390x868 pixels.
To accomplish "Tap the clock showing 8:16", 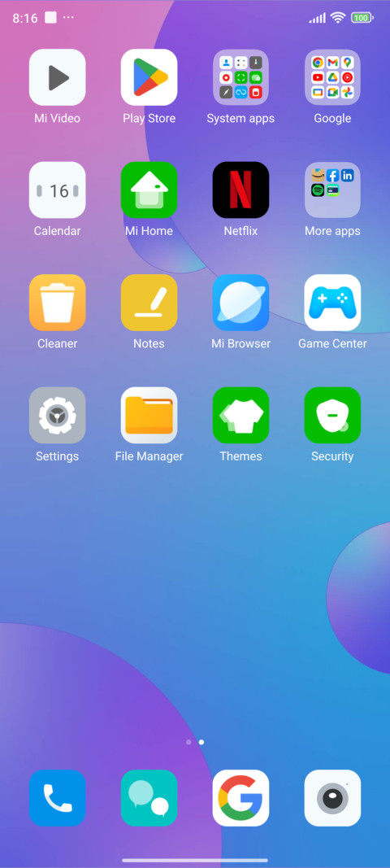I will [x=25, y=18].
